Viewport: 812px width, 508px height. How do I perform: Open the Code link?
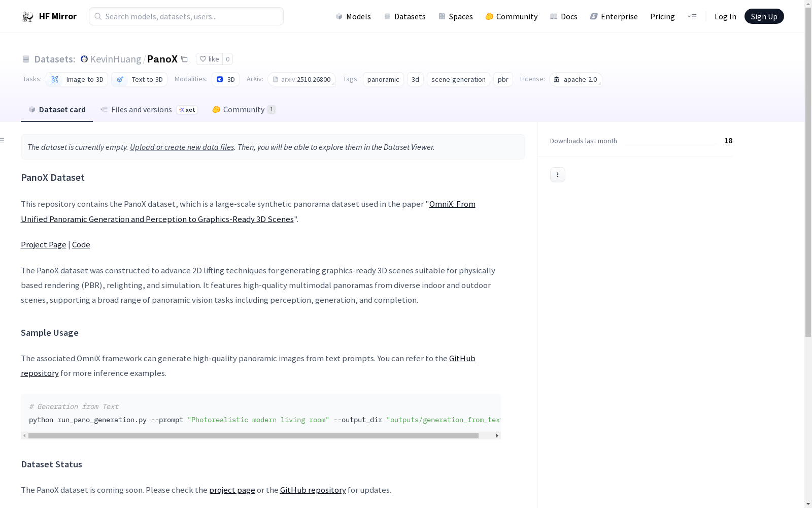tap(81, 245)
